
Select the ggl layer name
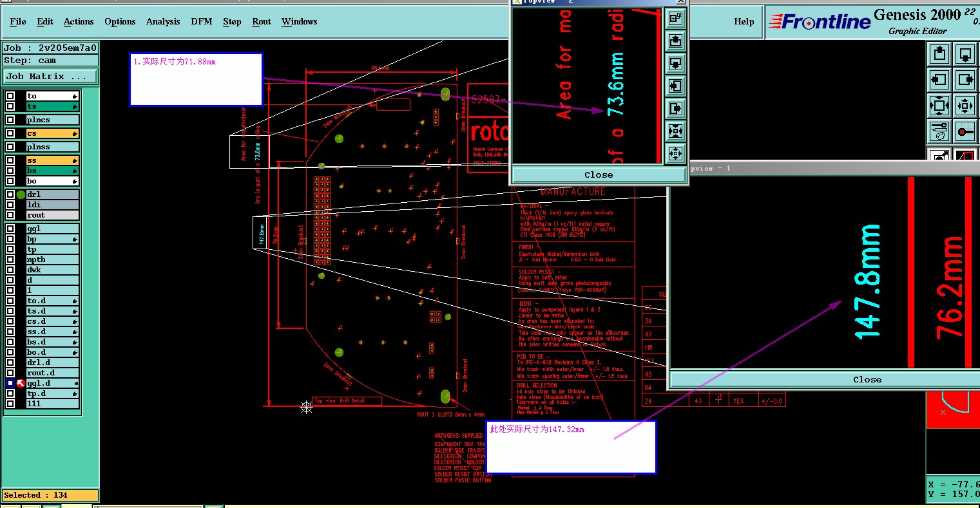coord(52,229)
